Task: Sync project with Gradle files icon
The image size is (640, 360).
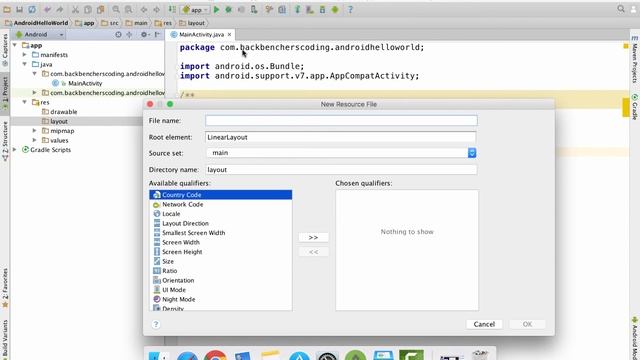Action: [297, 9]
